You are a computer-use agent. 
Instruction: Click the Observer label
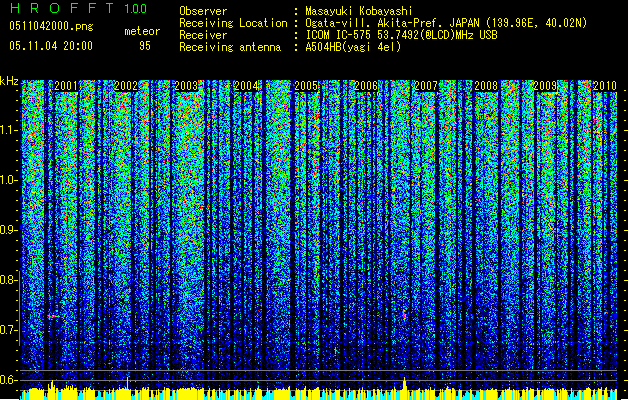[203, 11]
